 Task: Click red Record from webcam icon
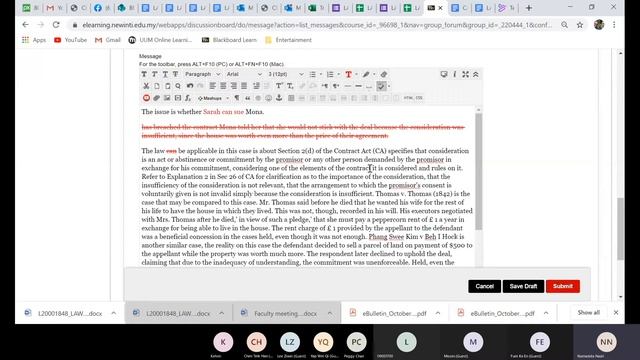click(146, 98)
